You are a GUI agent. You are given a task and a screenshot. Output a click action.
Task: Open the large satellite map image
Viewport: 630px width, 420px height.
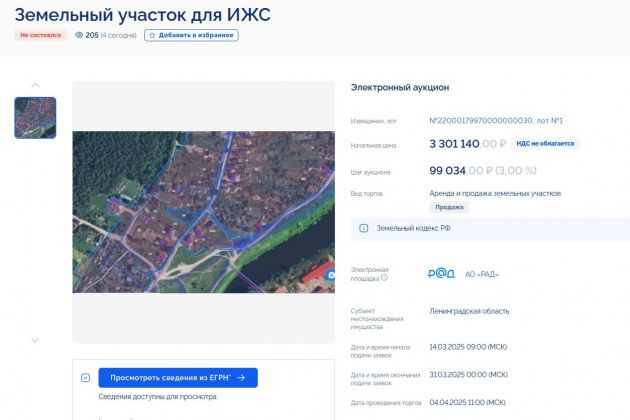pos(202,211)
